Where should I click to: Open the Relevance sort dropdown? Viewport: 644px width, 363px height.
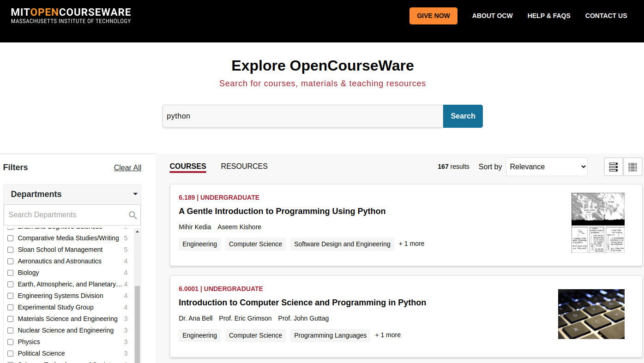(547, 167)
